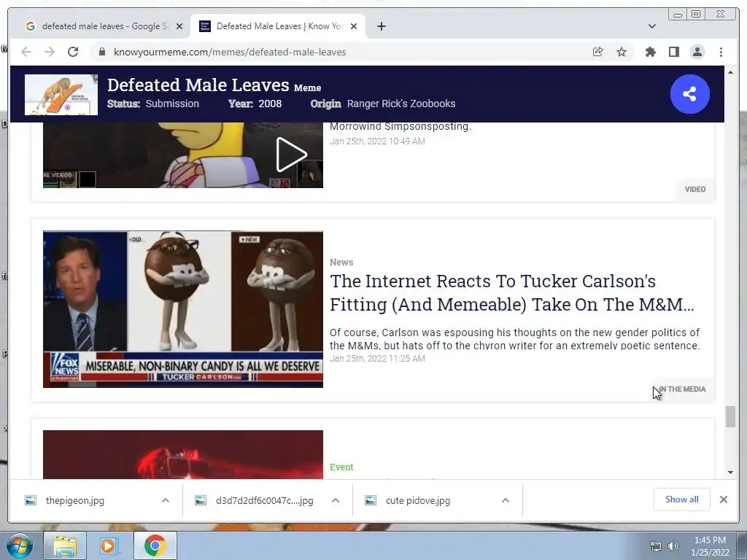This screenshot has width=747, height=560.
Task: Click the scrollbar down arrow
Action: [x=731, y=472]
